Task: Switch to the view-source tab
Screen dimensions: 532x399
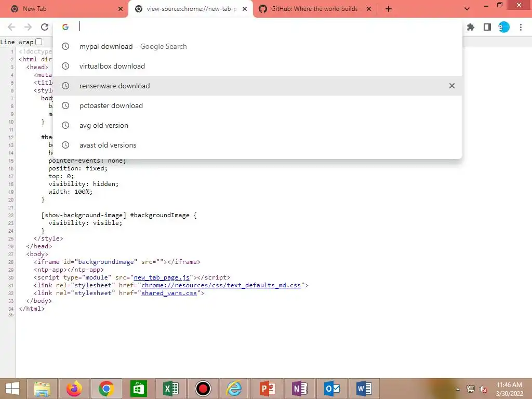Action: [x=191, y=9]
